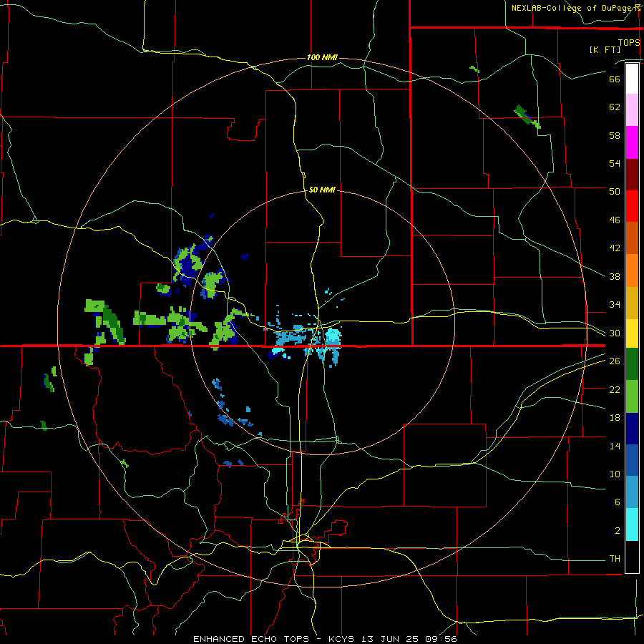Click the '26' legend value

[615, 361]
